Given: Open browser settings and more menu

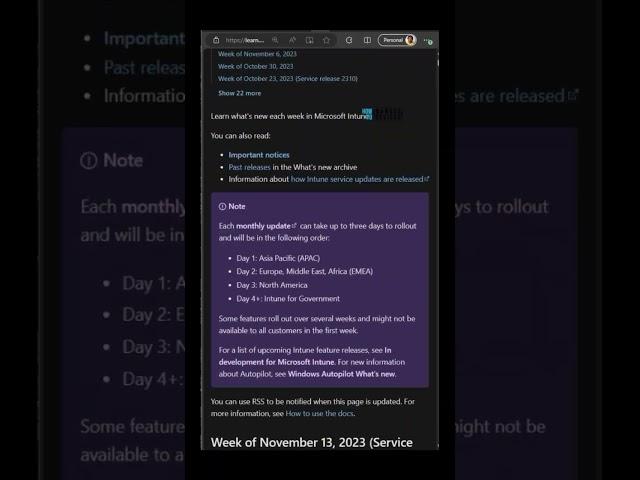Looking at the screenshot, I should (x=427, y=40).
